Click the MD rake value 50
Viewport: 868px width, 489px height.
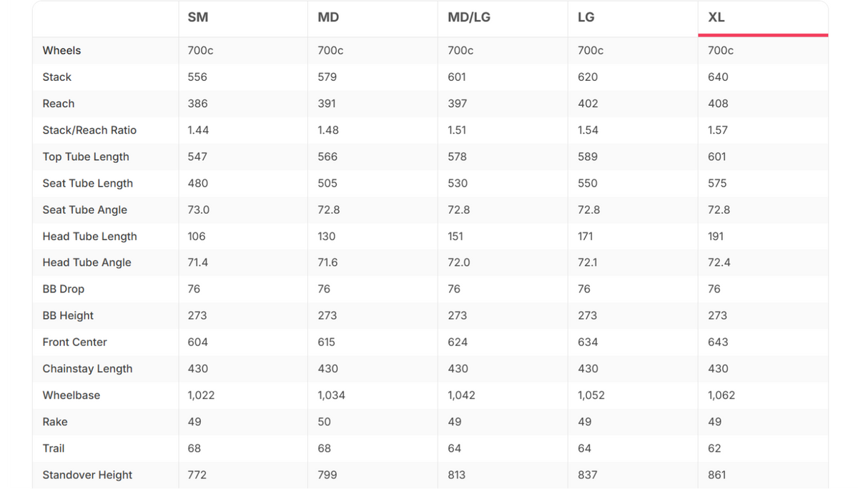pos(325,422)
